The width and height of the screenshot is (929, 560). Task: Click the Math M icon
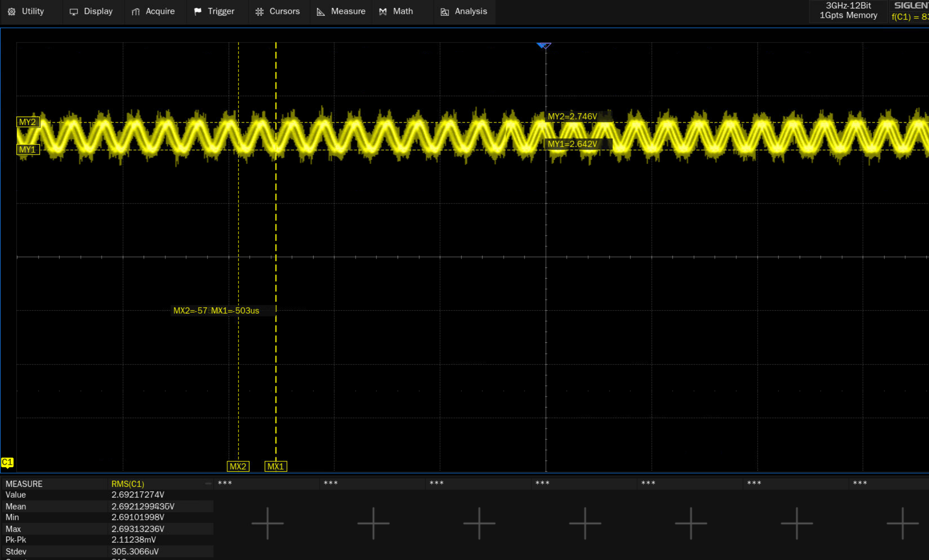[x=383, y=12]
